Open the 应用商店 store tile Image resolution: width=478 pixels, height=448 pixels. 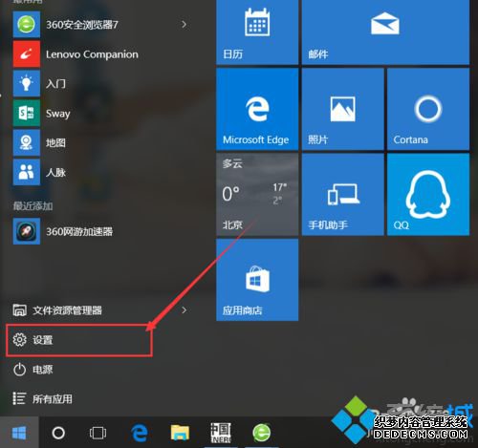257,280
